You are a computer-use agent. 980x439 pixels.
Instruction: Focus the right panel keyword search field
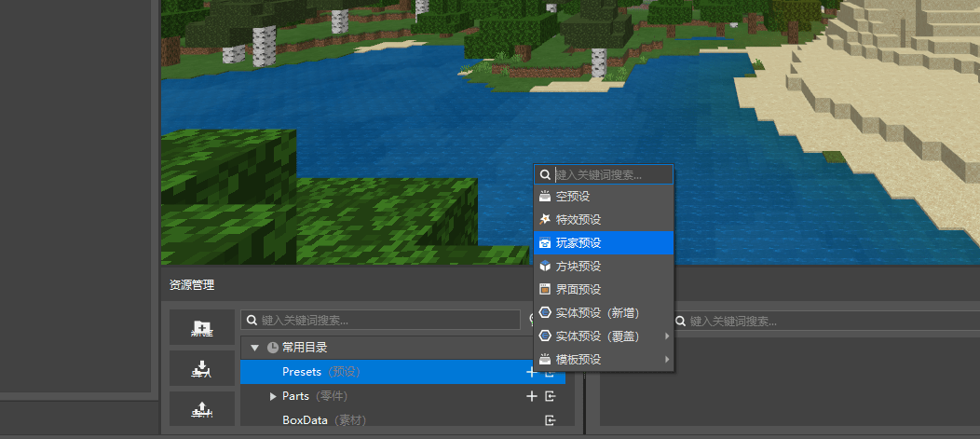tap(825, 321)
